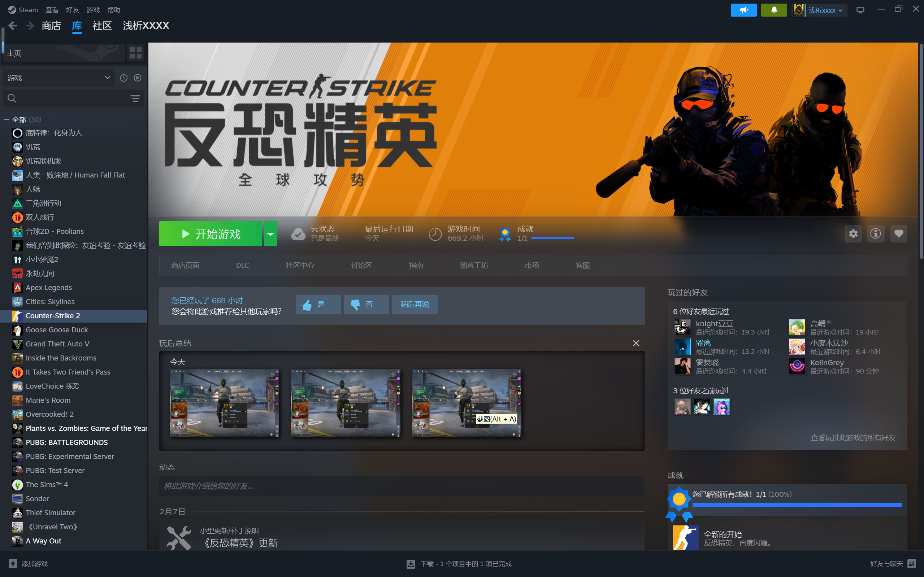
Task: Click the 将此游戏介绍给您的好友 input field
Action: pyautogui.click(x=402, y=486)
